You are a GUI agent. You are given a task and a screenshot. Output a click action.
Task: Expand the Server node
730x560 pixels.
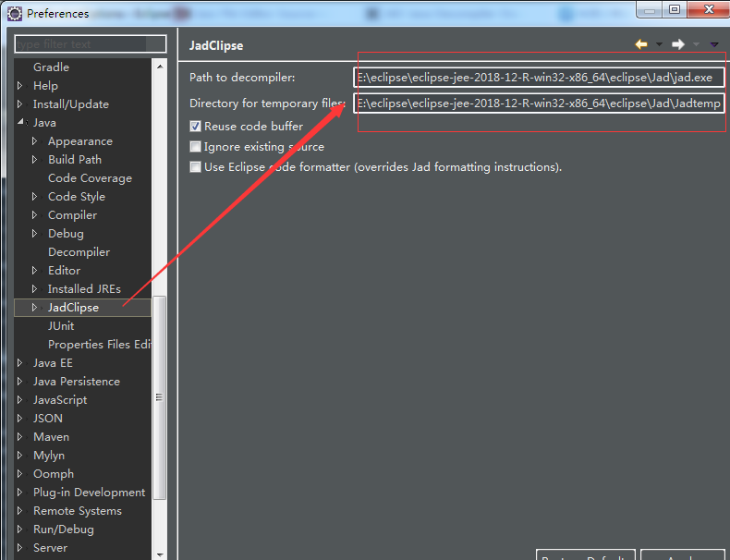click(19, 547)
